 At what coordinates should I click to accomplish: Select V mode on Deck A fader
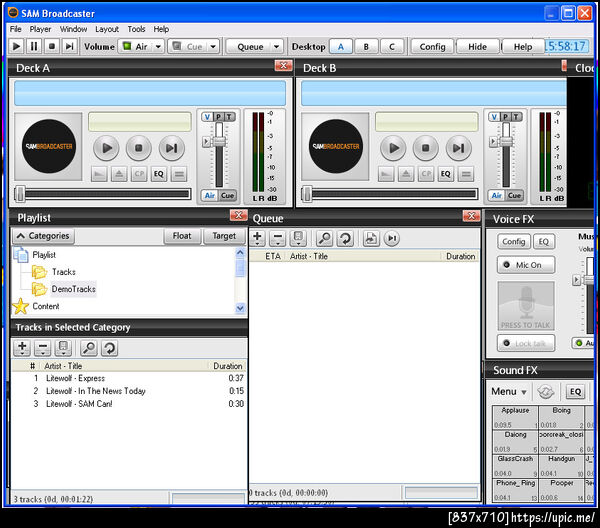tap(207, 117)
